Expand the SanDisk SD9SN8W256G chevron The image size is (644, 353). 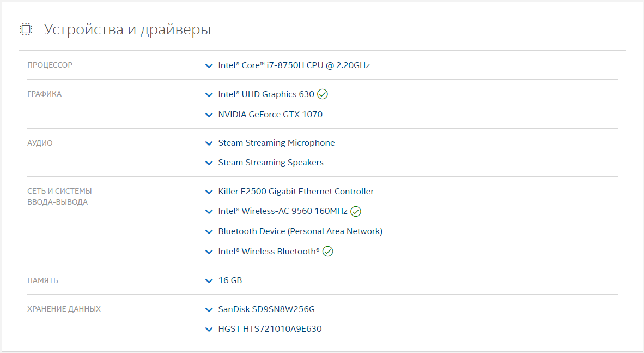[x=209, y=310]
